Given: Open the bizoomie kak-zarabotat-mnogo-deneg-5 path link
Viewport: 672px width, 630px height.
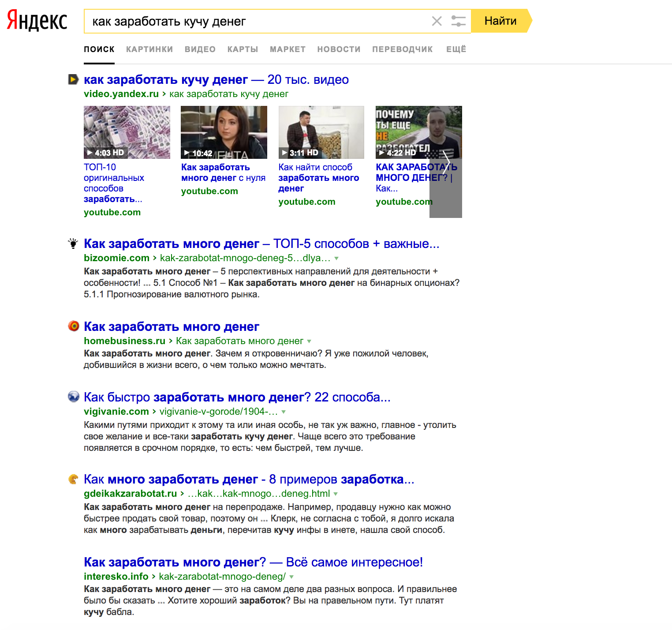Looking at the screenshot, I should click(x=245, y=258).
